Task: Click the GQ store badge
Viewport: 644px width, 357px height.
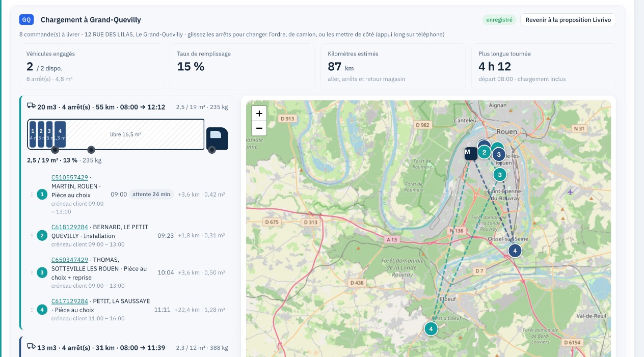Action: [26, 20]
